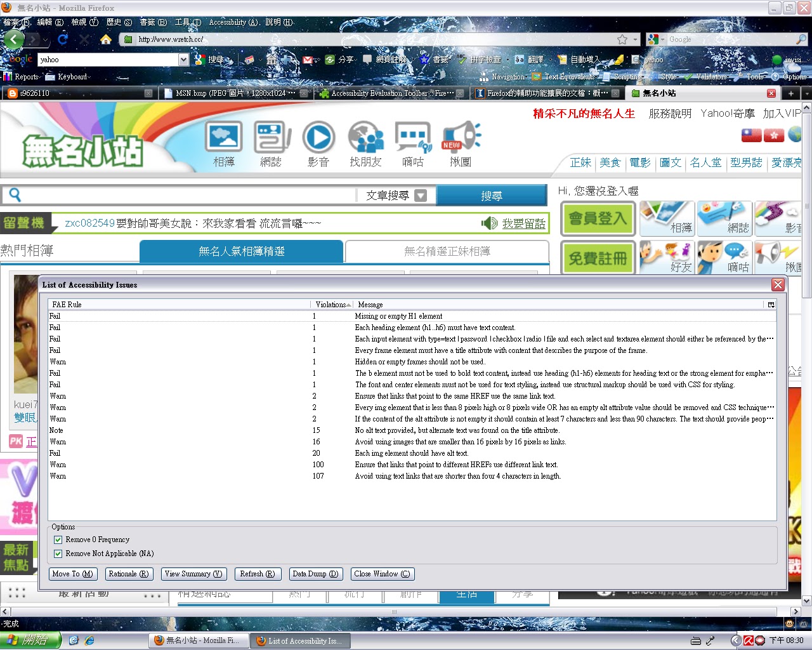Select row 'Missing or empty H1 element'
Screen dimensions: 812x650
[411, 316]
